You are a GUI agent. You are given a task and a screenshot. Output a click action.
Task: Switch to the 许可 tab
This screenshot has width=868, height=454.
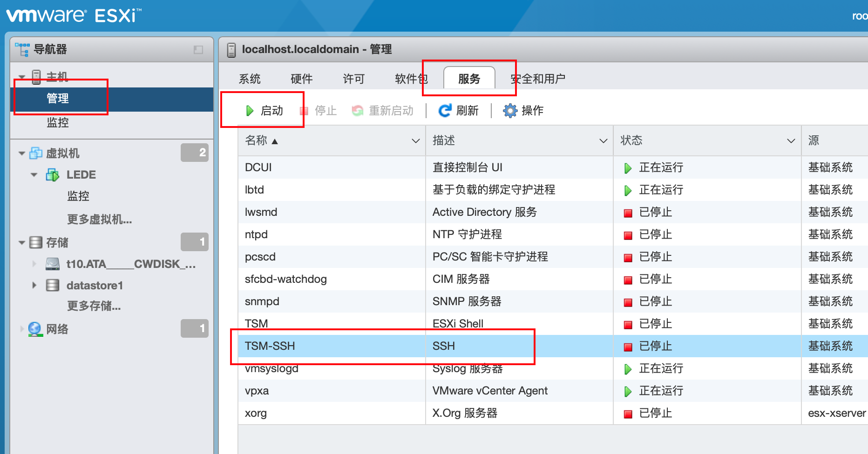pos(354,79)
